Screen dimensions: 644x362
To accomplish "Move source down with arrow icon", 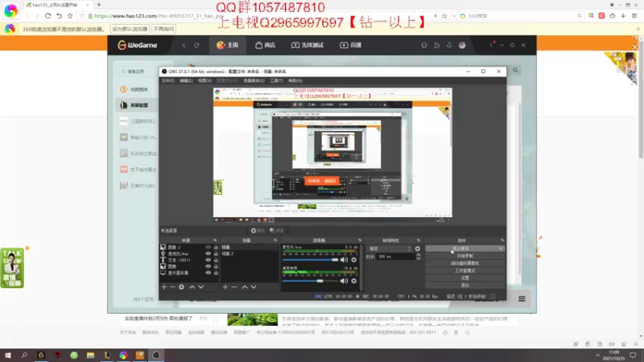I will tap(200, 287).
